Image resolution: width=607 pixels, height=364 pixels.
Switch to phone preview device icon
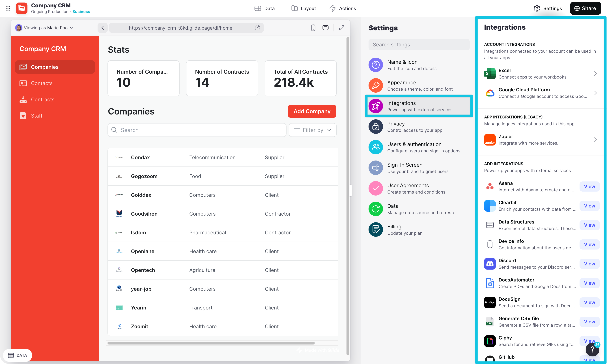pyautogui.click(x=313, y=28)
